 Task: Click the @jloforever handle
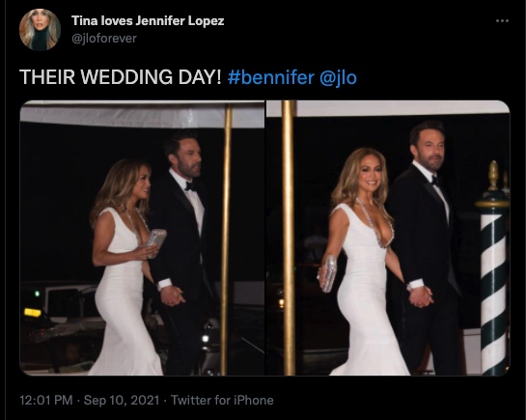coord(104,39)
